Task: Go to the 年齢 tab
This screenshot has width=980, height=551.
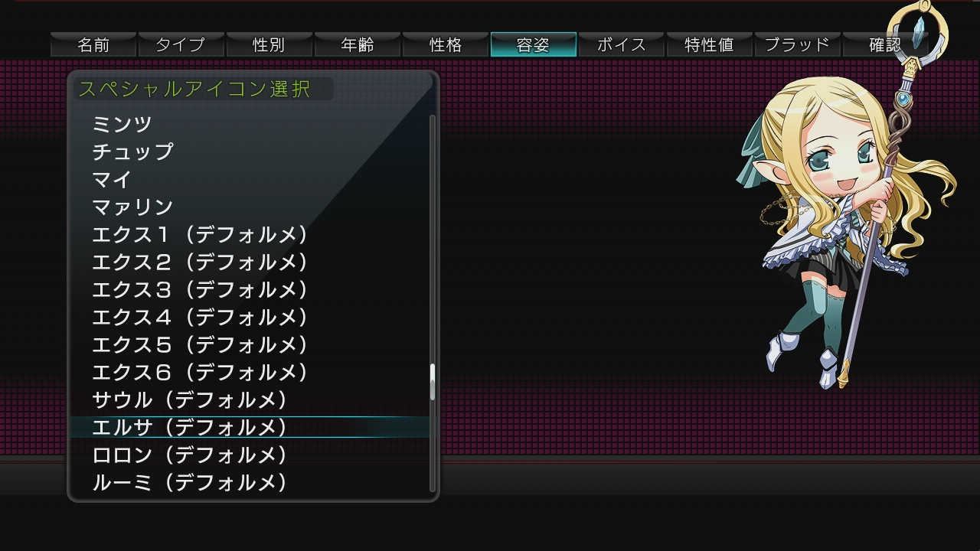Action: click(x=358, y=44)
